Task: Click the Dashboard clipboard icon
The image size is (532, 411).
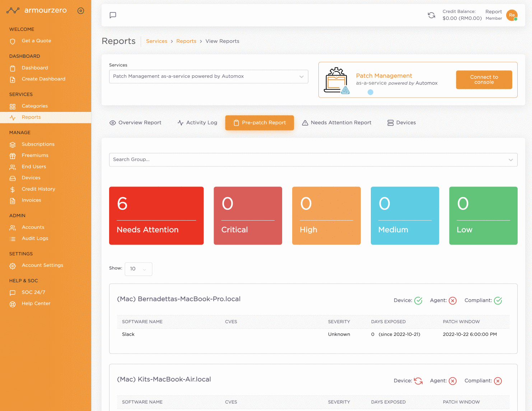Action: (x=13, y=68)
